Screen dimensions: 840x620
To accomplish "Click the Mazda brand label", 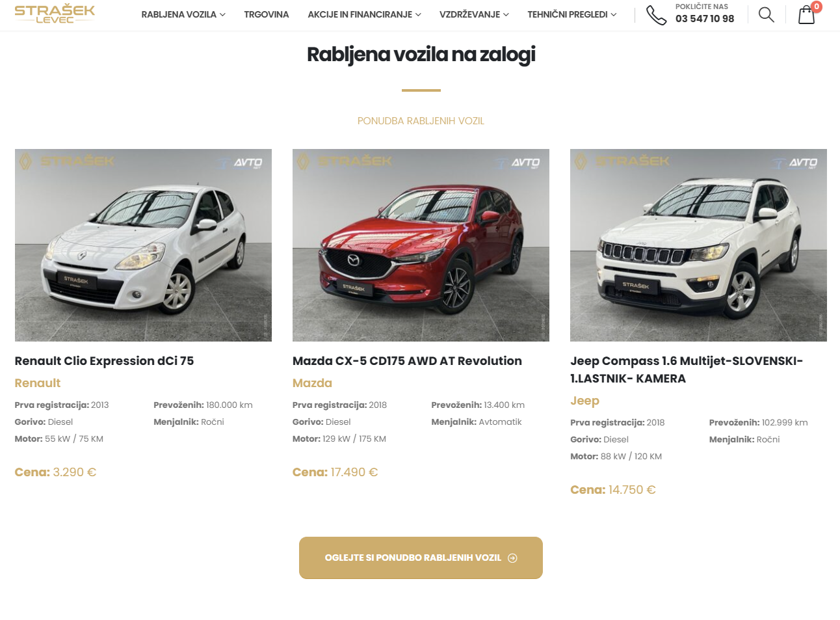I will click(x=312, y=383).
